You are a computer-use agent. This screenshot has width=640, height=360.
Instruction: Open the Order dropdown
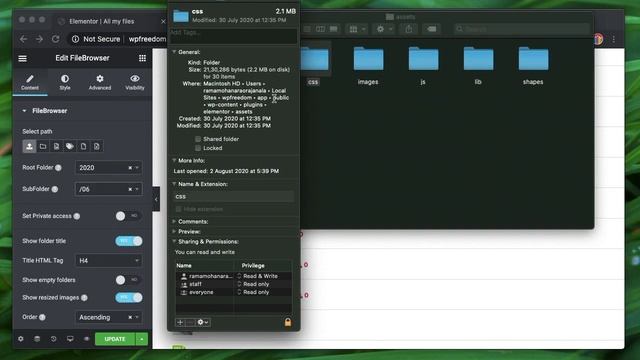[109, 317]
